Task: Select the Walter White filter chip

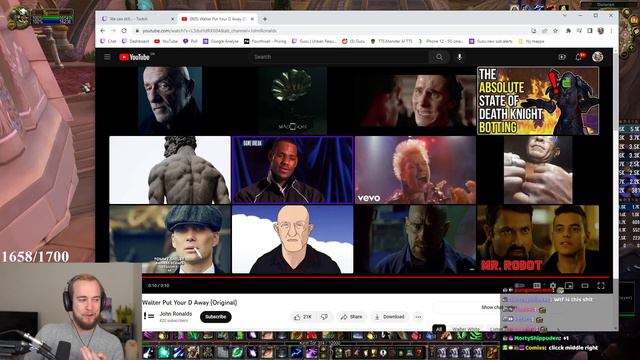Action: [x=466, y=329]
